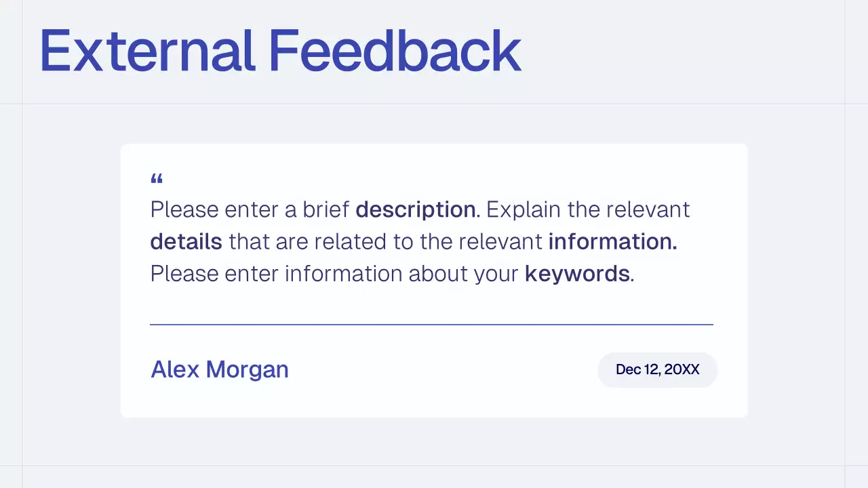Click the surname "Morgan"
868x488 pixels.
[247, 369]
